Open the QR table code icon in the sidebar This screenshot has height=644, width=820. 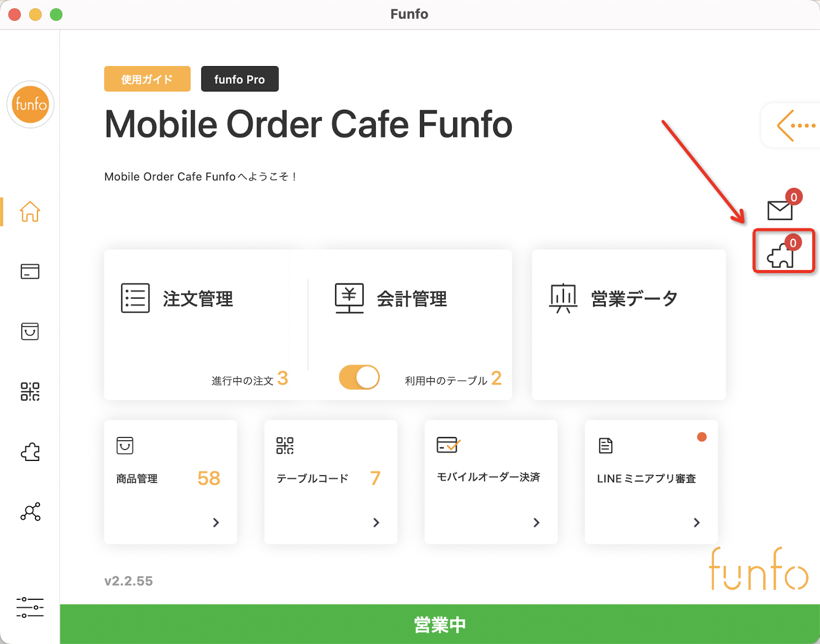tap(30, 391)
